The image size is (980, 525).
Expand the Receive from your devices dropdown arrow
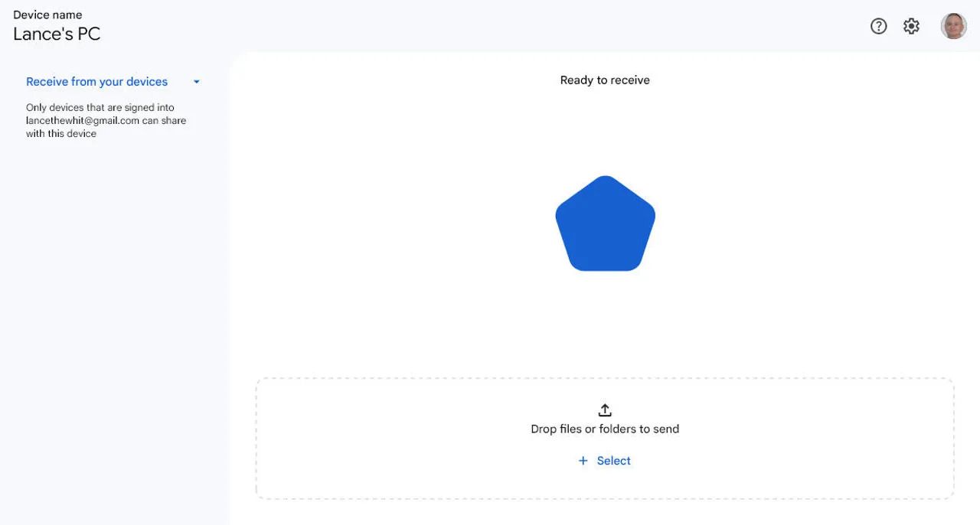point(197,82)
